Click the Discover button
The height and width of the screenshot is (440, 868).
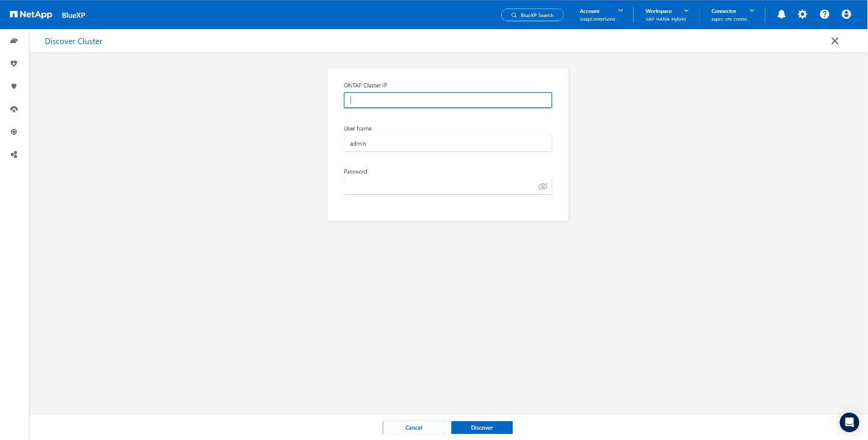482,428
